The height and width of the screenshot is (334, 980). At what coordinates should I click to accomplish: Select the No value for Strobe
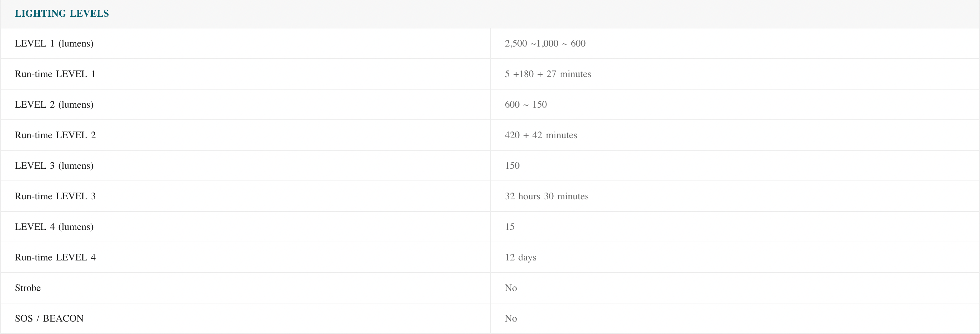[511, 288]
